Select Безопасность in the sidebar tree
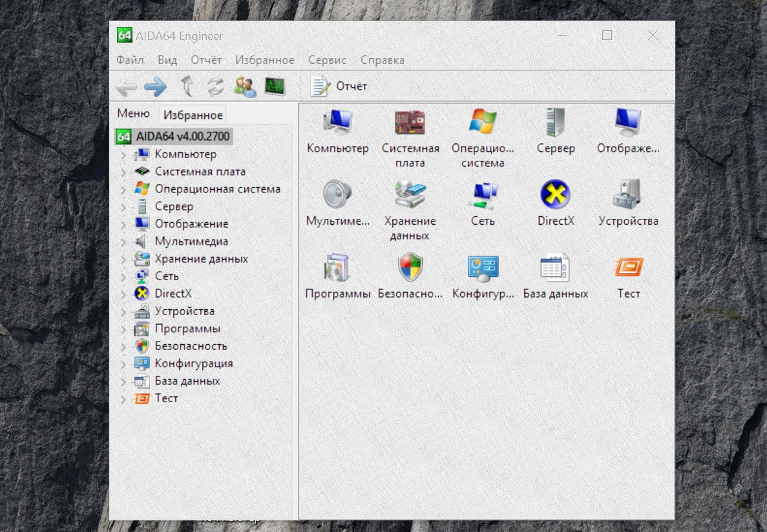 pyautogui.click(x=191, y=345)
